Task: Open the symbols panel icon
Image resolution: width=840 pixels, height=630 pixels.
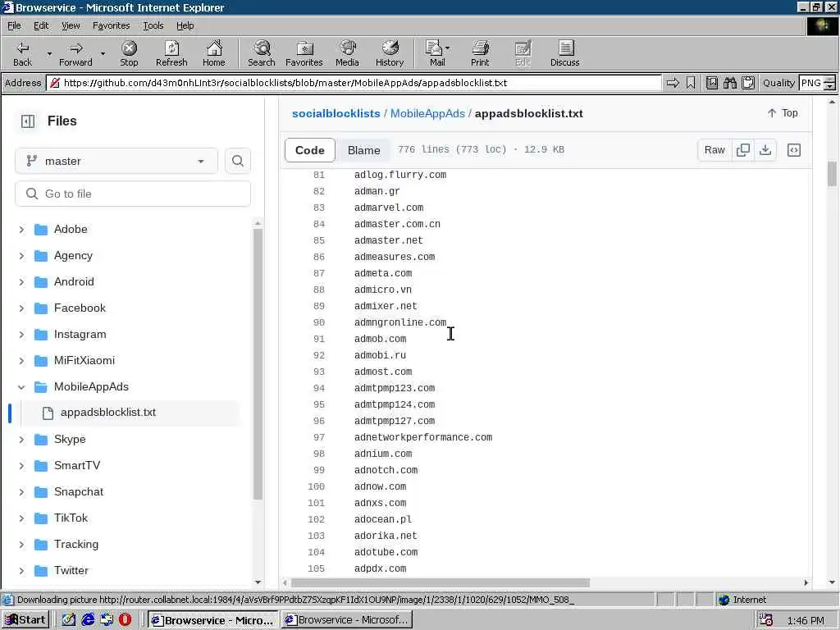Action: (794, 150)
